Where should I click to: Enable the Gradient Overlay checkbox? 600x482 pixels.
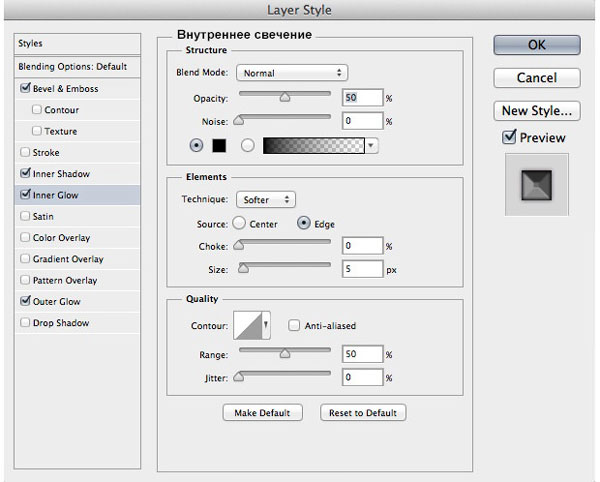pyautogui.click(x=25, y=259)
